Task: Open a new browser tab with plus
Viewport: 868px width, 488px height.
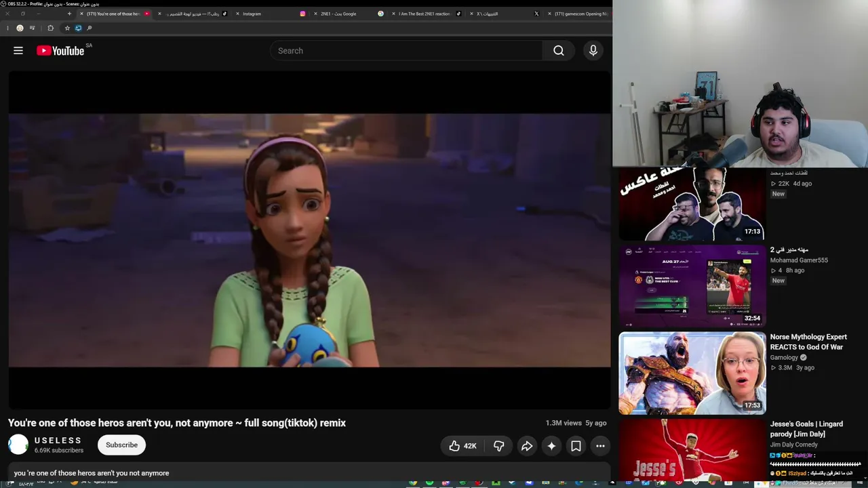Action: 69,14
